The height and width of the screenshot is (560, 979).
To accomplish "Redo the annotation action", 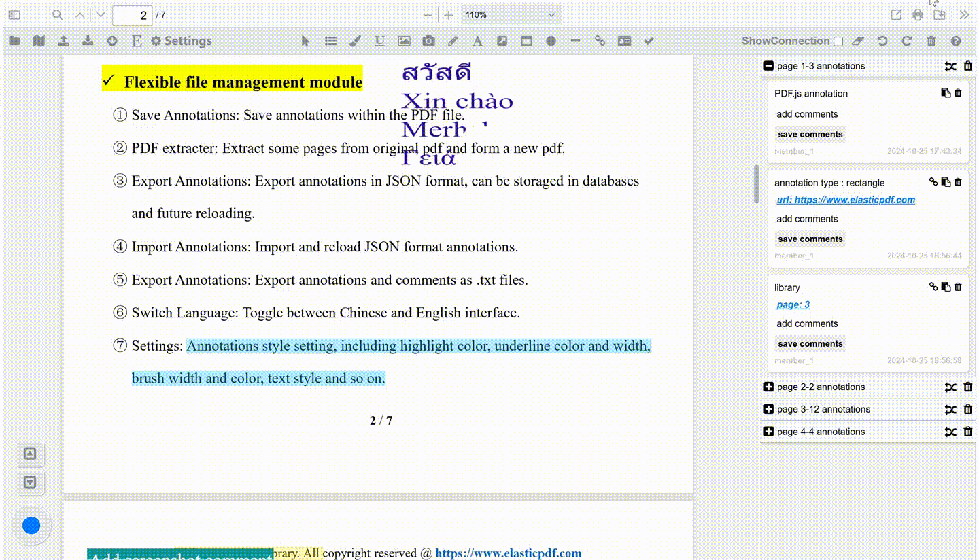I will tap(907, 41).
